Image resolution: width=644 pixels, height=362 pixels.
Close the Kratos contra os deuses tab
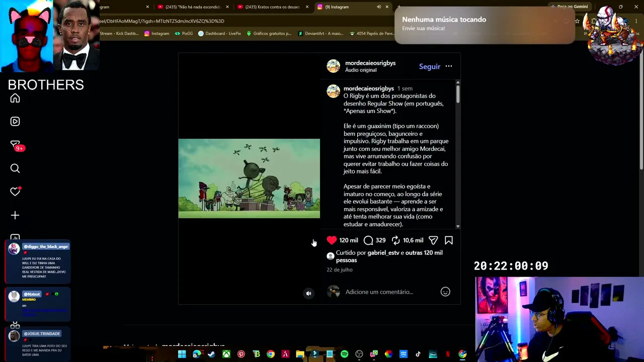tap(307, 7)
